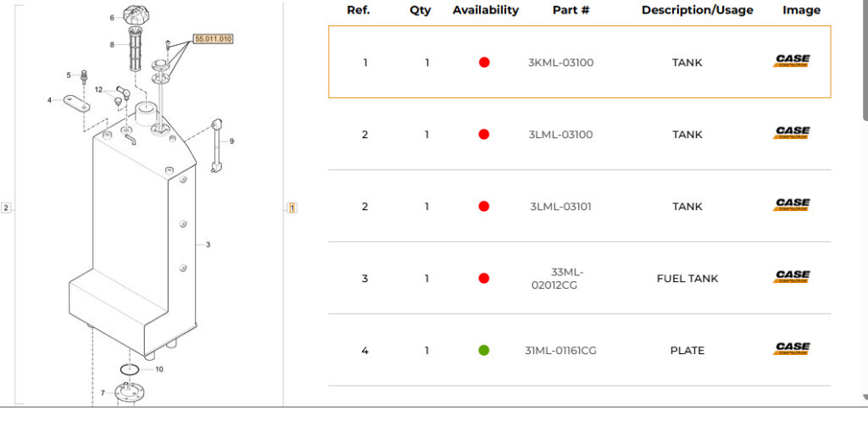The height and width of the screenshot is (427, 868).
Task: Open part number 31ML-01161CG
Action: point(561,350)
